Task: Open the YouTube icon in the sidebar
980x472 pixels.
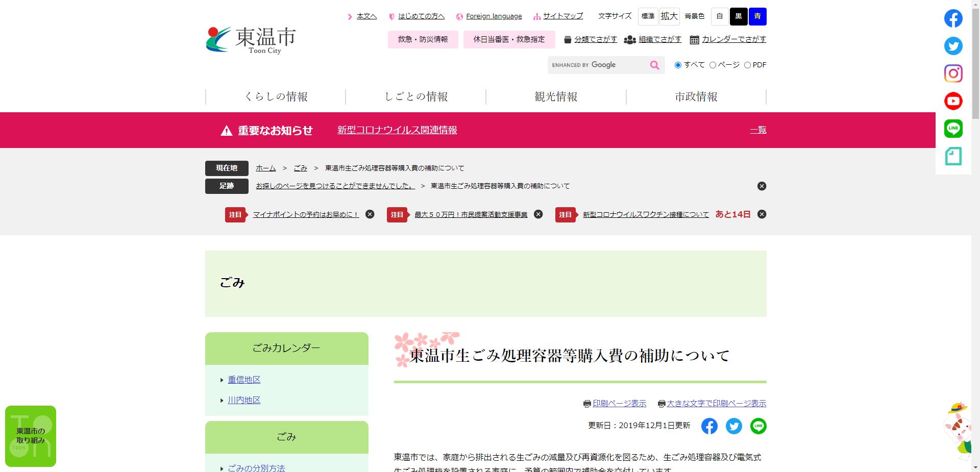Action: point(952,101)
